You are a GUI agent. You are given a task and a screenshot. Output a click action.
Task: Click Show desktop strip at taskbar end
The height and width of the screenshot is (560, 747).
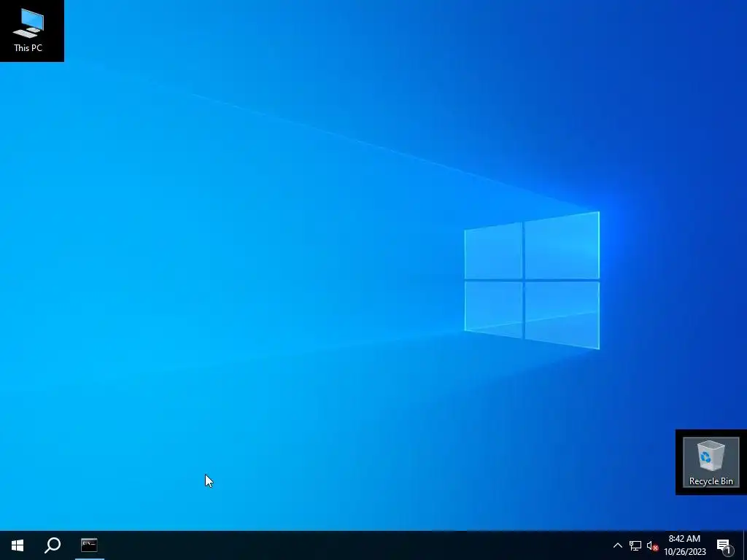pos(745,545)
